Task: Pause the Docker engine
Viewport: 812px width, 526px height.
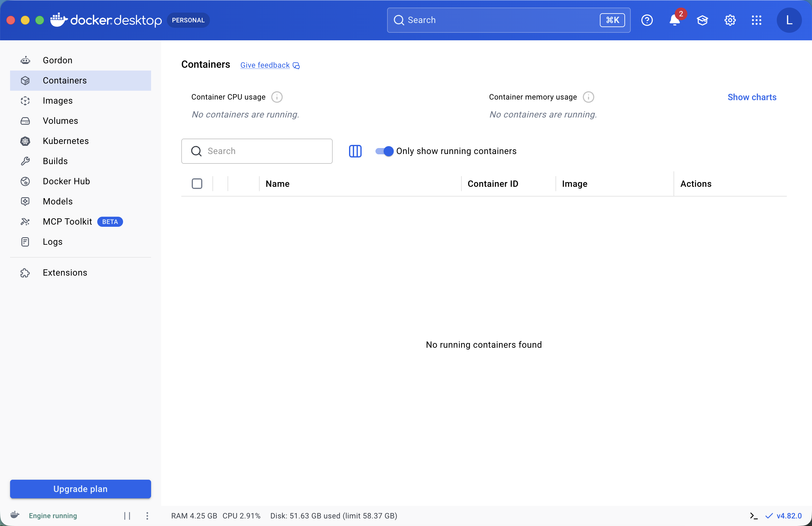Action: pos(127,516)
